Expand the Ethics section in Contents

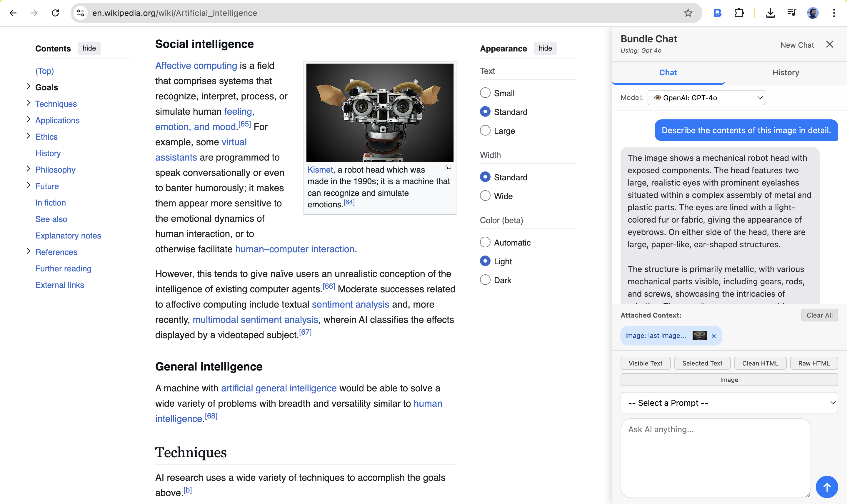(28, 136)
